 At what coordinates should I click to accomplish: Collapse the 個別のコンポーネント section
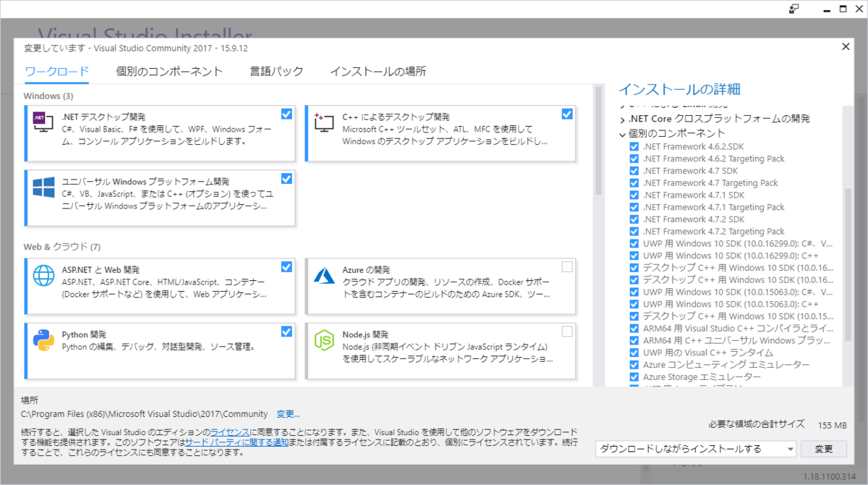click(623, 134)
